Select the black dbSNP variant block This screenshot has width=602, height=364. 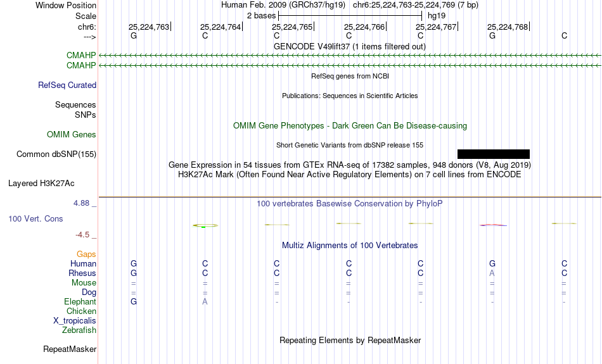[494, 154]
